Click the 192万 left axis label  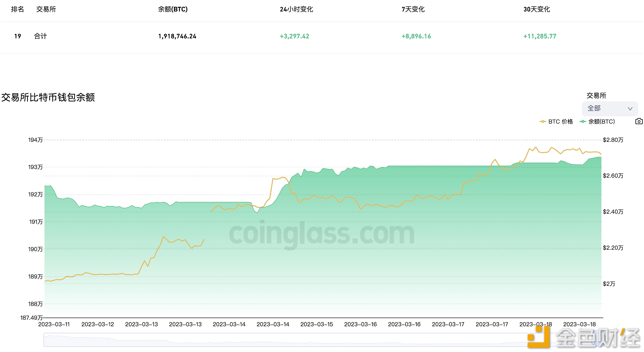coord(35,195)
